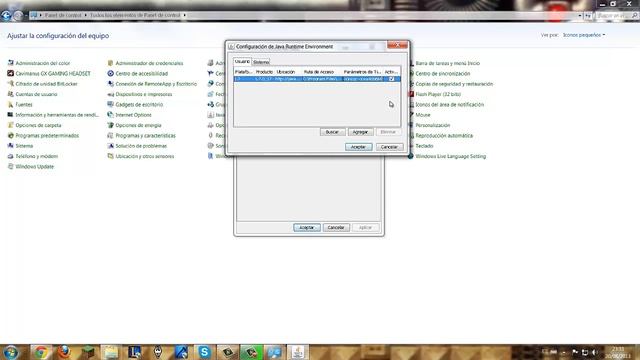Click Aceptar in Java Runtime dialog
Viewport: 640px width, 360px height.
[359, 147]
